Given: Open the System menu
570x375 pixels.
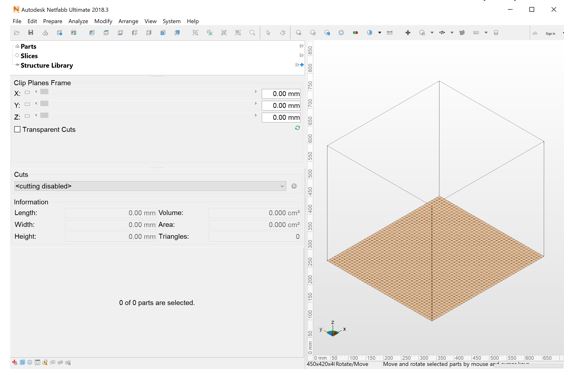Looking at the screenshot, I should [171, 21].
